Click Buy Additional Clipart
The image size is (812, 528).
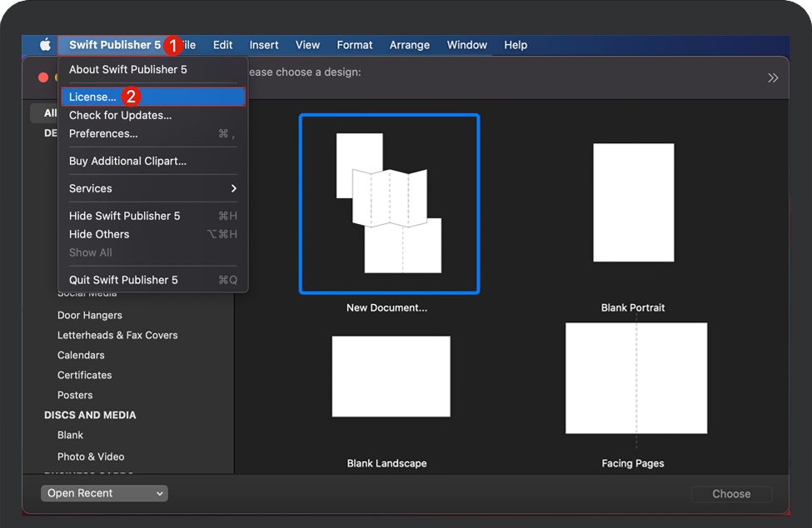[x=127, y=161]
